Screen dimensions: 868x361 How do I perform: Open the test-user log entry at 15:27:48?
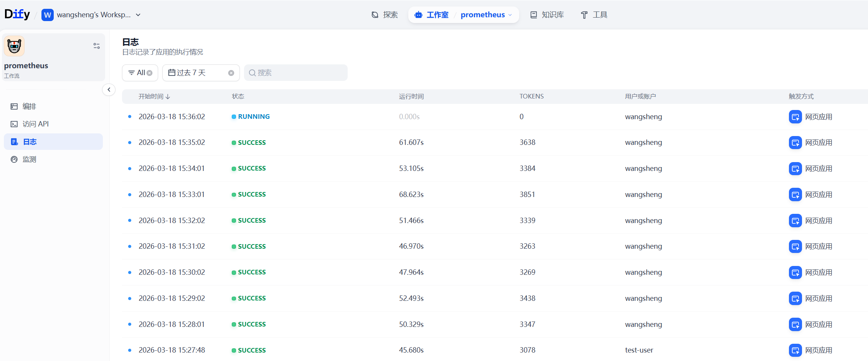384,350
